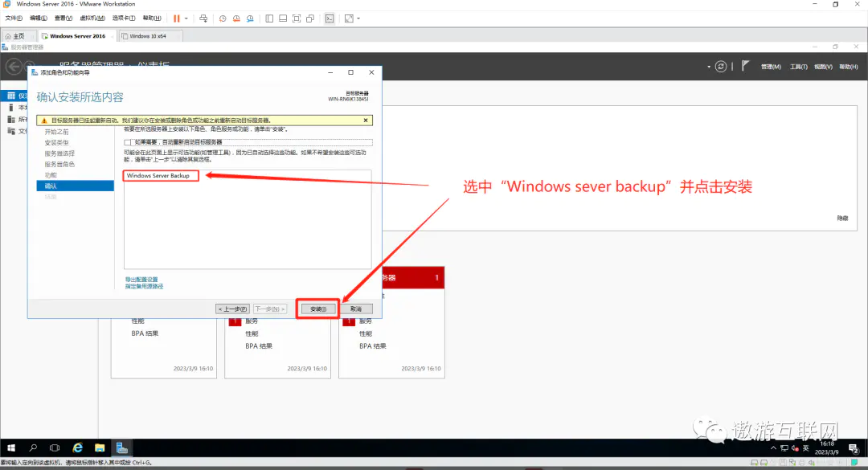
Task: Select the 服务器选择 wizard step
Action: [59, 153]
